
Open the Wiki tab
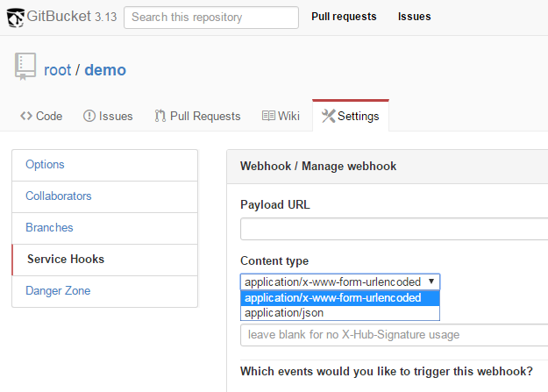coord(281,116)
